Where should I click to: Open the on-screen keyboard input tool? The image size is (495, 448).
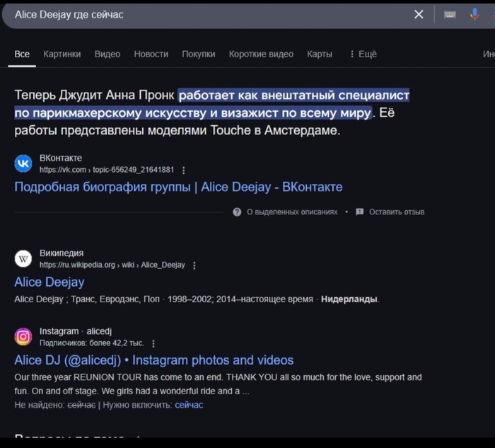click(450, 14)
